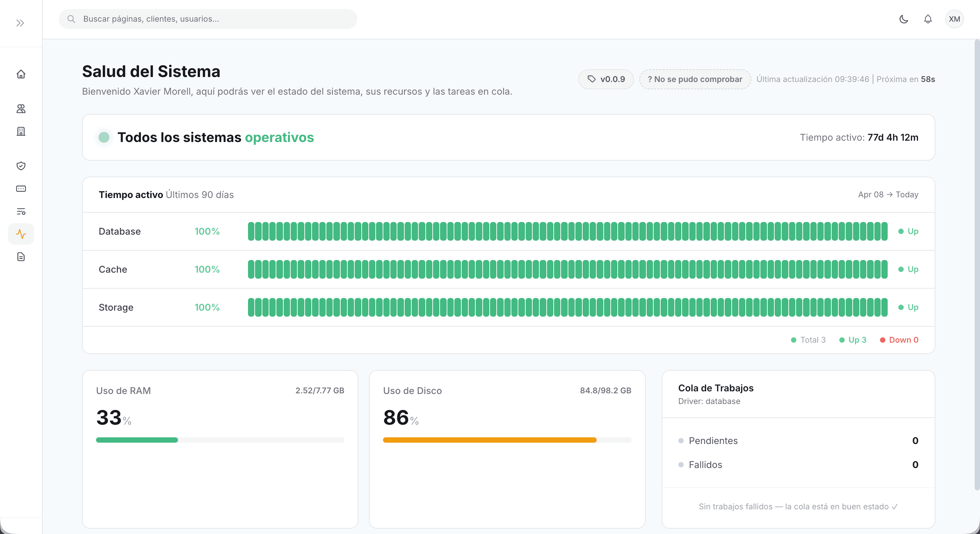
Task: Open the building companies sidebar icon
Action: point(21,131)
